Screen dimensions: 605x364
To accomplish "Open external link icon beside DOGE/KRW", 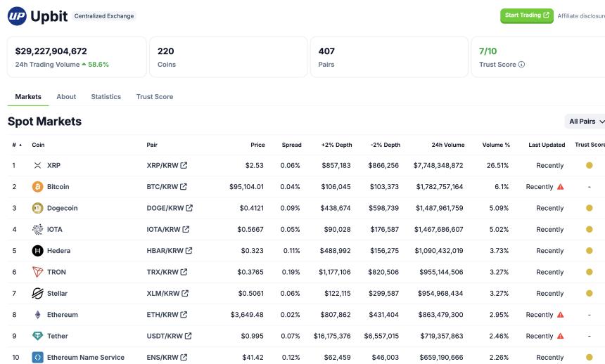I will click(x=189, y=208).
